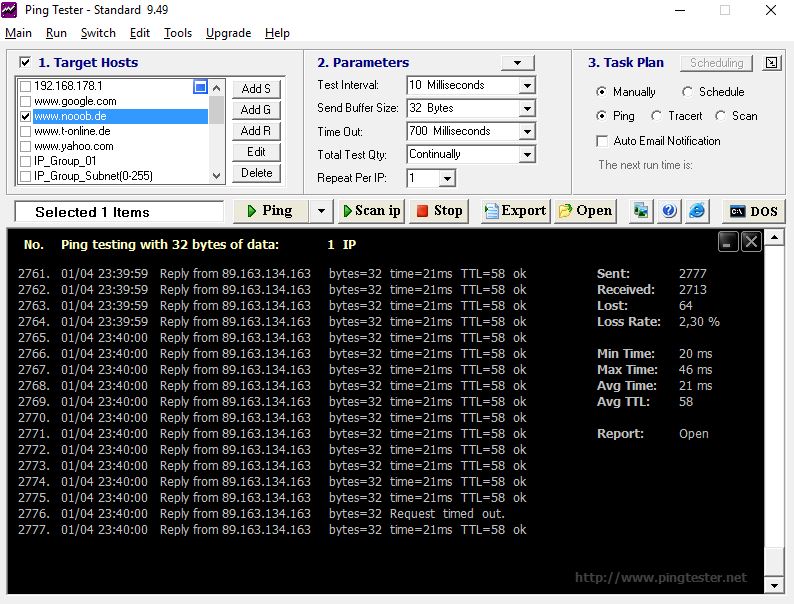Export the ping results
This screenshot has width=794, height=604.
515,211
